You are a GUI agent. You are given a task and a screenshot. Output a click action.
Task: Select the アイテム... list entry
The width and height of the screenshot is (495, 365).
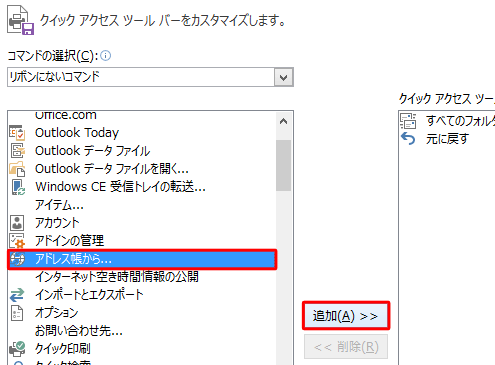(x=142, y=205)
